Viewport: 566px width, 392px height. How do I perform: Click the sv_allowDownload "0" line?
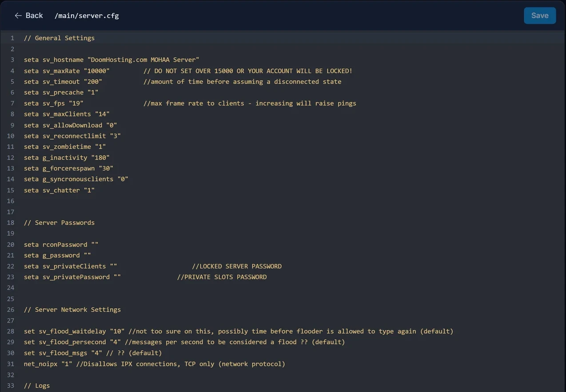pos(71,125)
